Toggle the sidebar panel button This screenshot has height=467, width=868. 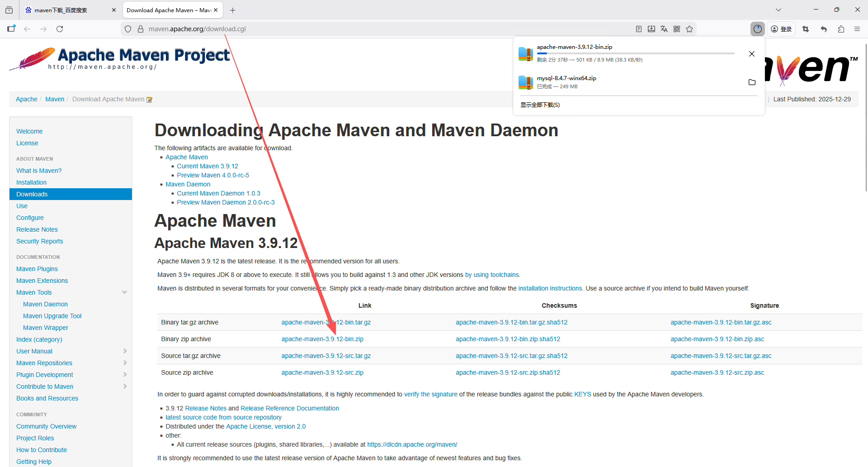11,29
